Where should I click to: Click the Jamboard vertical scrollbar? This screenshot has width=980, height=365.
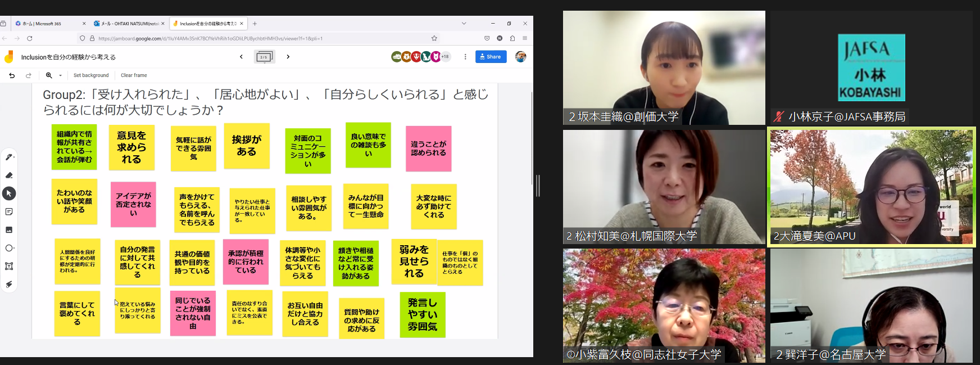pos(532,138)
